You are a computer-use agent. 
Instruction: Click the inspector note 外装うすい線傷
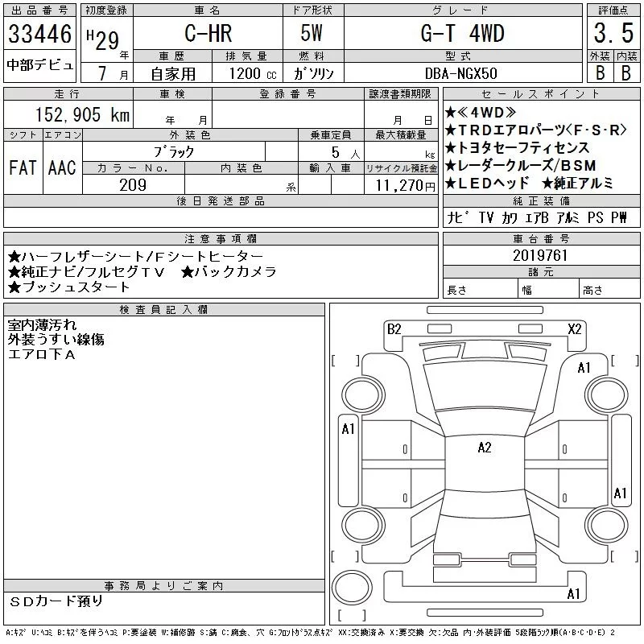click(56, 339)
